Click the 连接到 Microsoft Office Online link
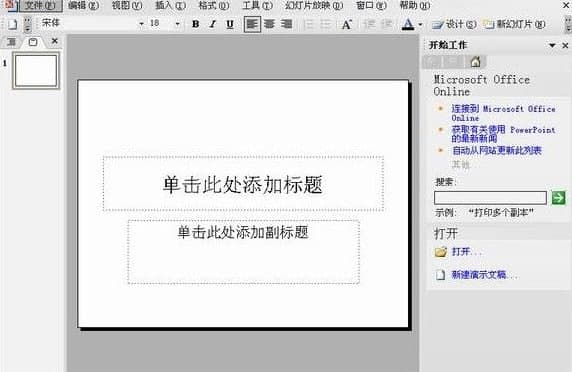Viewport: 572px width, 372px height. 503,113
